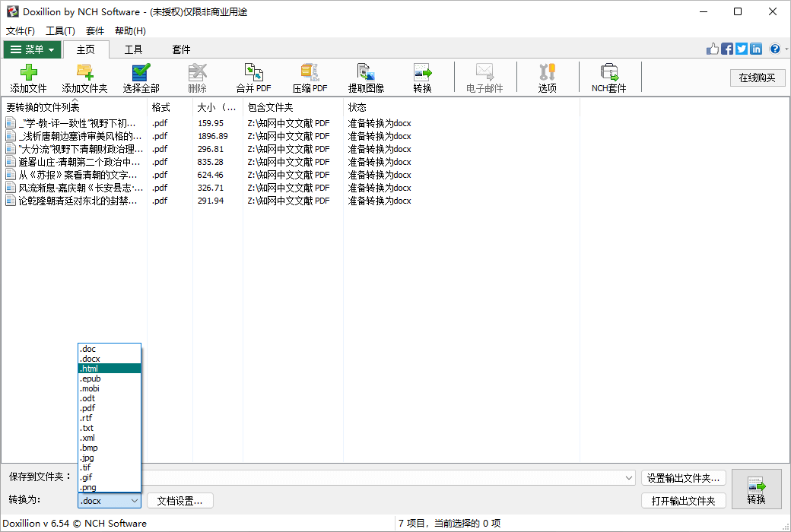
Task: Sort by Format (格式) column header
Action: tap(170, 107)
